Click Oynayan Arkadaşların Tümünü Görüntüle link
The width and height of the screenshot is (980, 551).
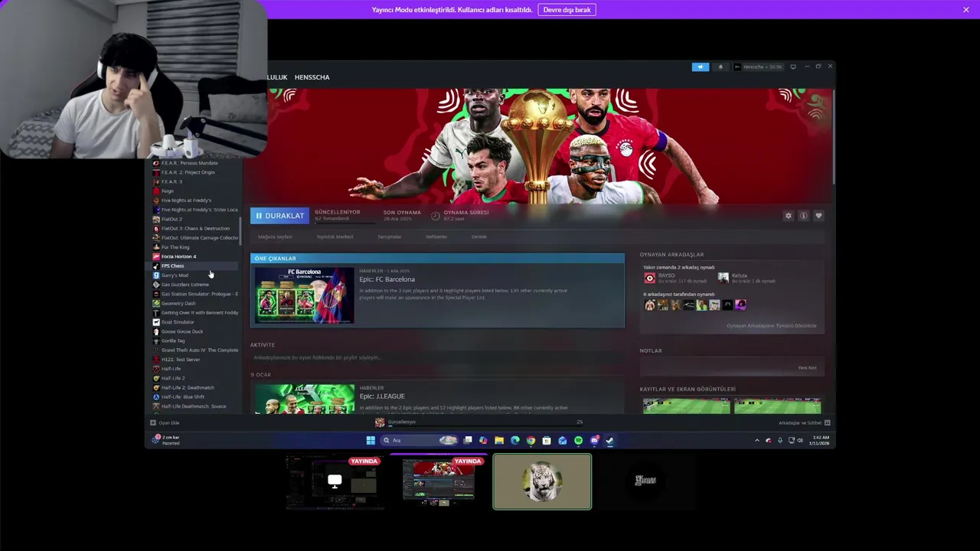(x=771, y=326)
